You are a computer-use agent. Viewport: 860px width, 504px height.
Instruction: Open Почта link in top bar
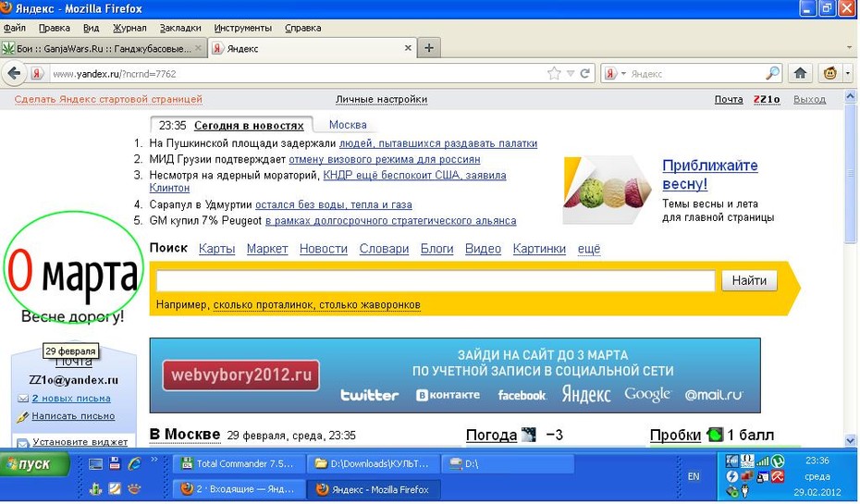pos(729,99)
